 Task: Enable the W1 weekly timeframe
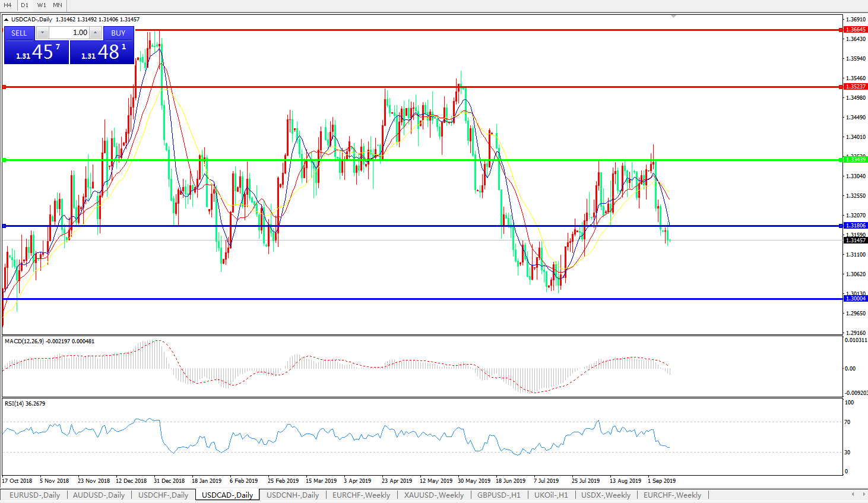pyautogui.click(x=42, y=5)
